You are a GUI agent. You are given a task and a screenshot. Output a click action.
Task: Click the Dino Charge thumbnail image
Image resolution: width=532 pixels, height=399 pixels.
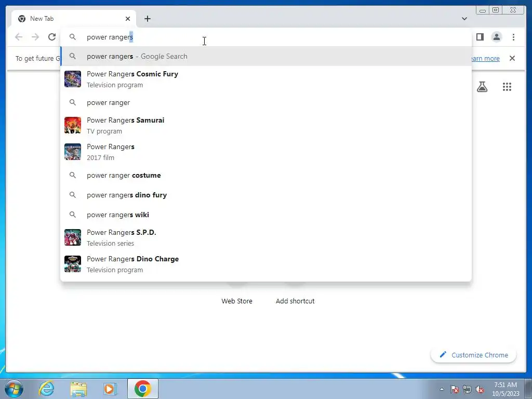point(73,264)
